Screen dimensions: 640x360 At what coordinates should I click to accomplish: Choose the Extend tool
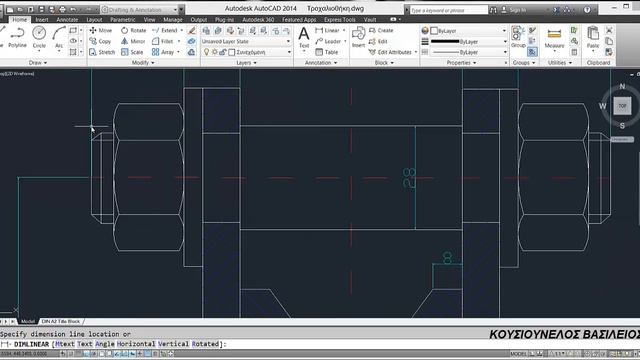click(164, 30)
